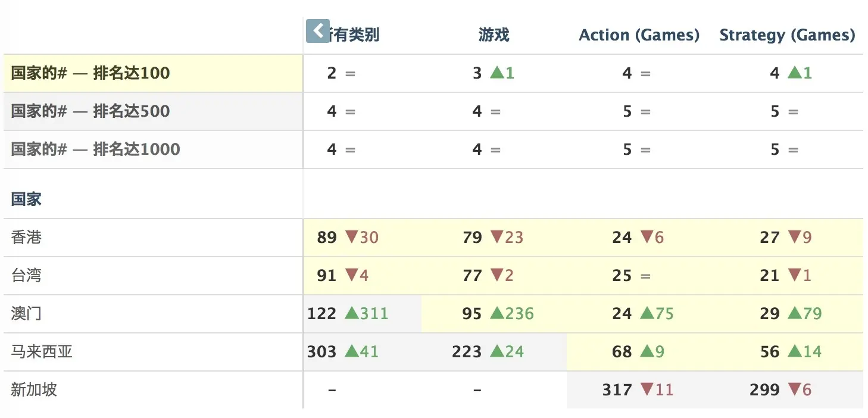Screen dimensions: 868x418
Task: Click green up arrow in Malaysia games cell
Action: tap(497, 351)
